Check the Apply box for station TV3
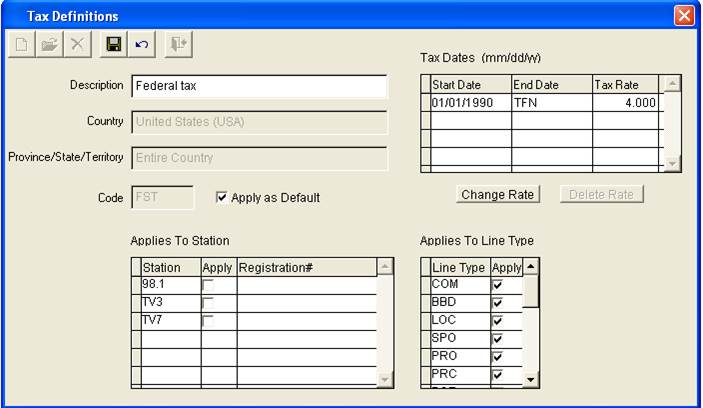 pos(208,303)
